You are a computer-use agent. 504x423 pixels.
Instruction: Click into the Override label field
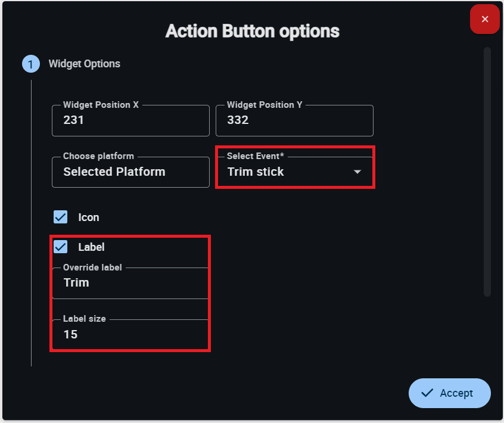[130, 283]
